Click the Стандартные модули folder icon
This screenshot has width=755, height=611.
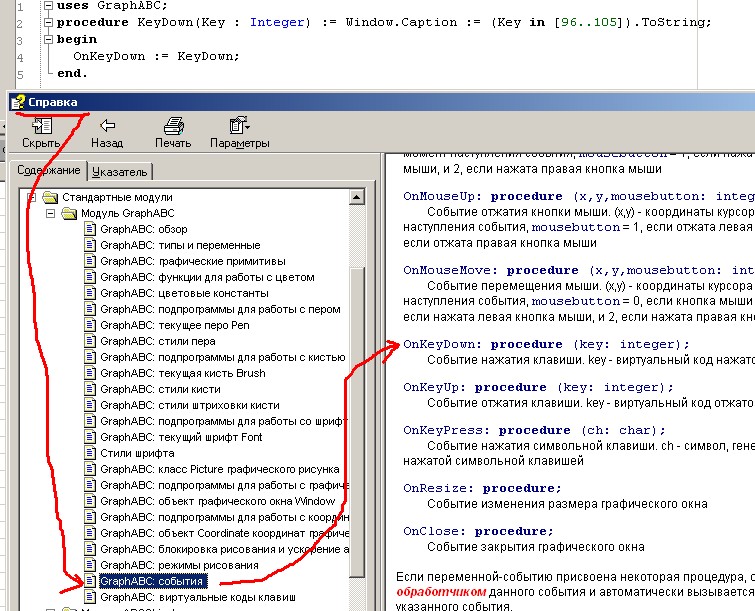(x=50, y=198)
